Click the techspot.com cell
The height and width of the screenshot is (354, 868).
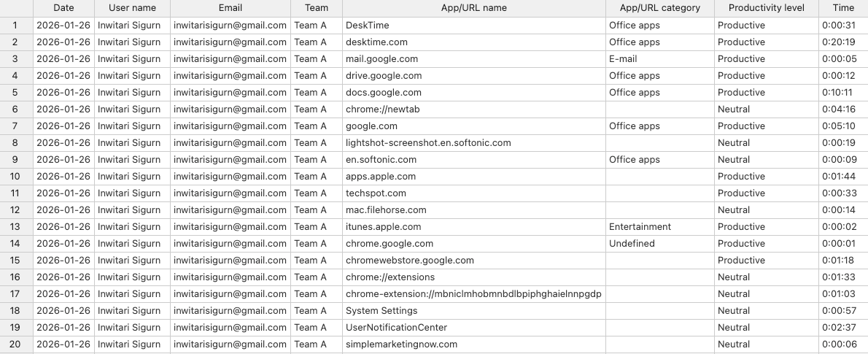(x=474, y=193)
